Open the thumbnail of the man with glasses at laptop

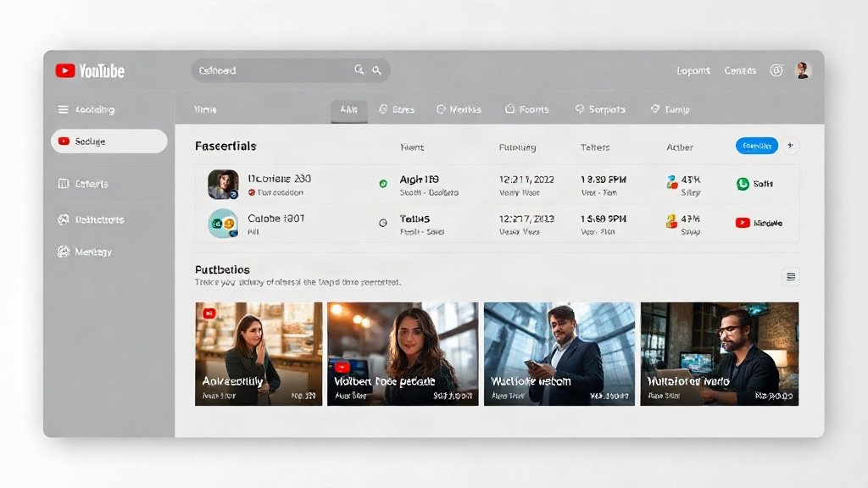pyautogui.click(x=719, y=353)
